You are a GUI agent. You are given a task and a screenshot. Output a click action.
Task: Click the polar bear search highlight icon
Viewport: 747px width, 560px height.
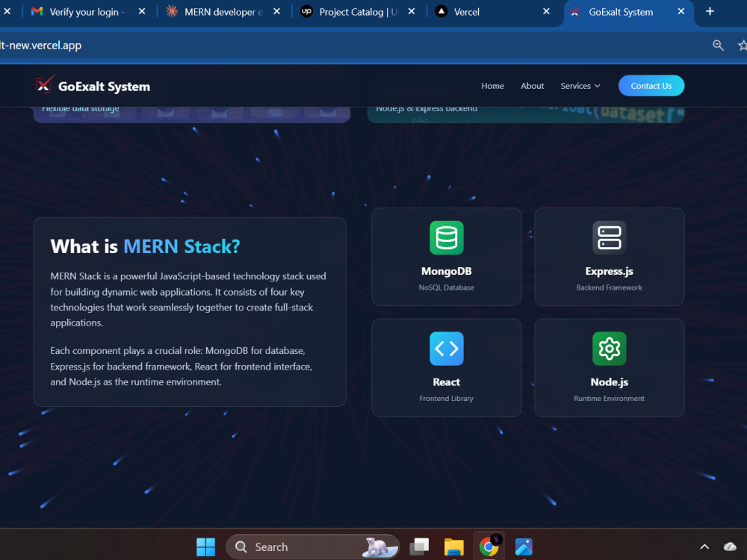point(379,547)
